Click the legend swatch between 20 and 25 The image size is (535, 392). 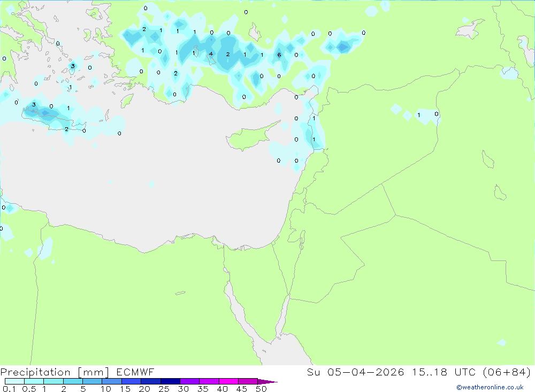[x=151, y=381]
